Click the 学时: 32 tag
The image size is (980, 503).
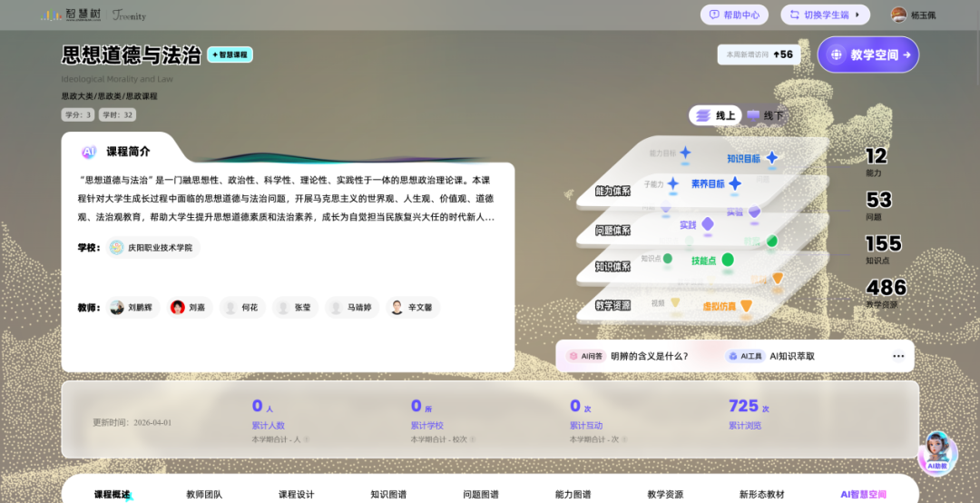point(117,115)
